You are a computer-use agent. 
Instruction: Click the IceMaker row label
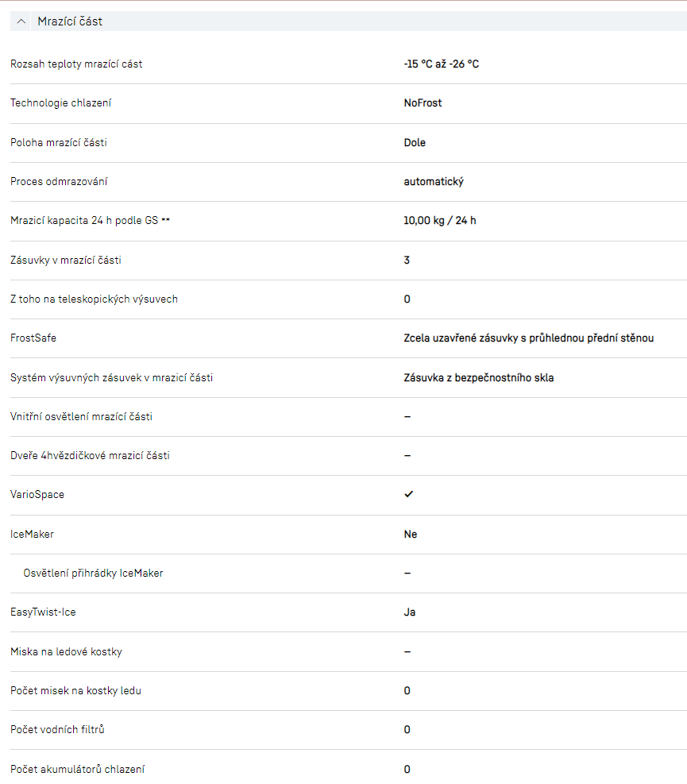coord(32,534)
